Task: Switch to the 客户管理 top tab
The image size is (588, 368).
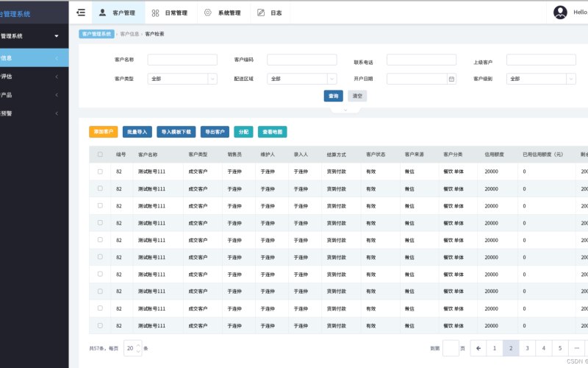Action: (x=118, y=13)
